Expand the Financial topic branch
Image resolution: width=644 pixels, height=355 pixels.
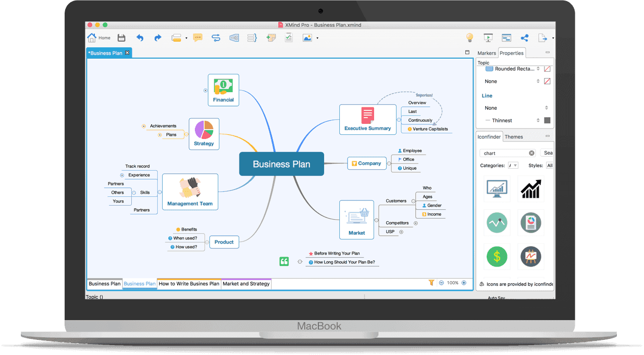click(x=205, y=90)
